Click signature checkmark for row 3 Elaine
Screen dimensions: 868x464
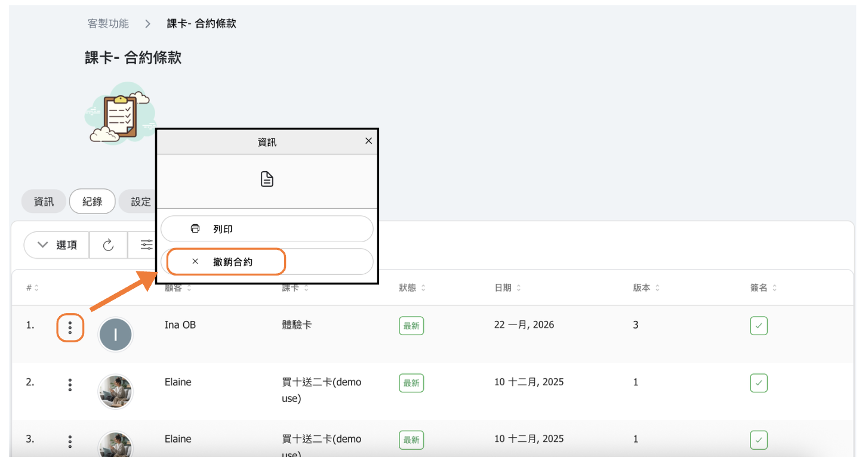758,440
